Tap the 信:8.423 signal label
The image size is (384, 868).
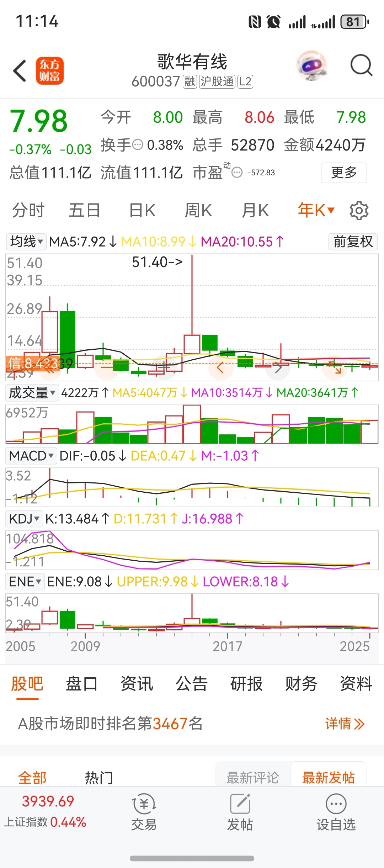click(32, 364)
